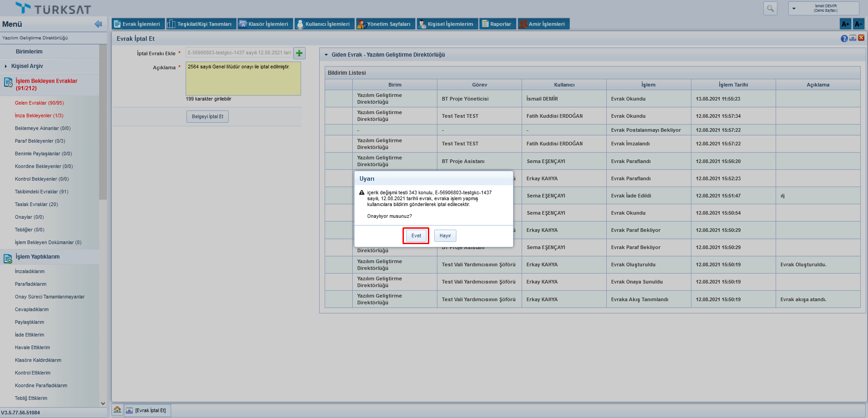The width and height of the screenshot is (868, 418).
Task: Decline the warning by clicking Hayır
Action: [445, 235]
